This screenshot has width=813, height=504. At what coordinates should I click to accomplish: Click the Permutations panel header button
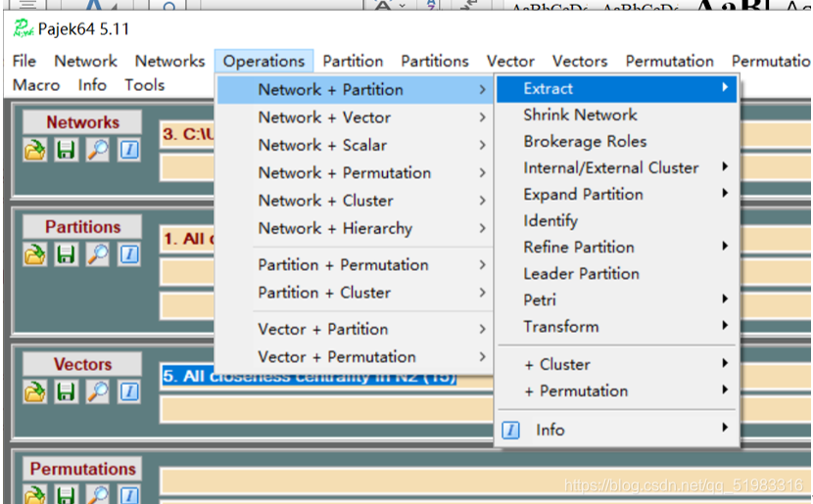(x=82, y=469)
